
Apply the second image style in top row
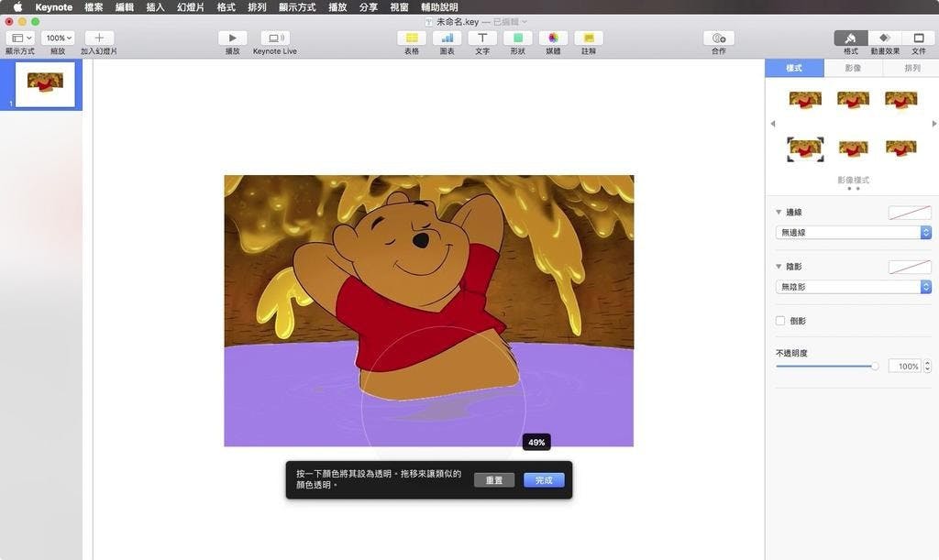854,99
